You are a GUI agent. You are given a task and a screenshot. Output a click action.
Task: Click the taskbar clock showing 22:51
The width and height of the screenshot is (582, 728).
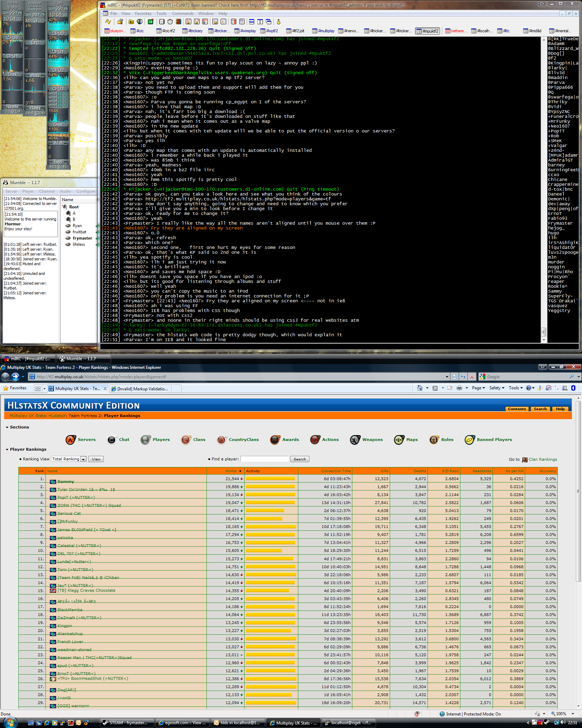point(572,723)
